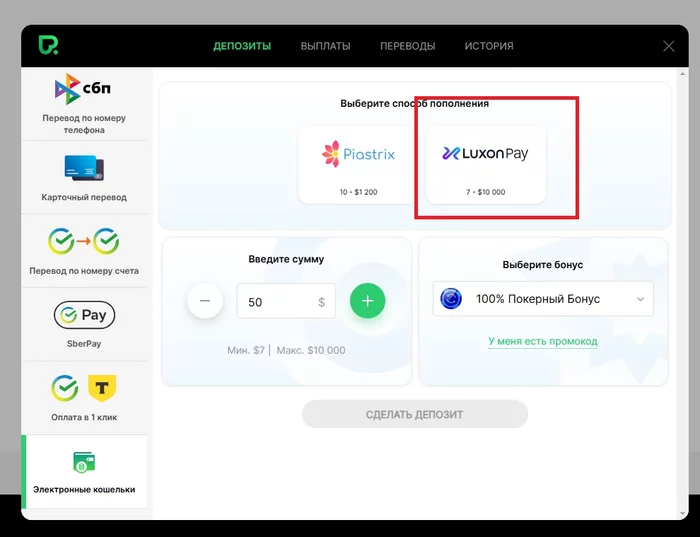Select the one-click payment Sber and T-bank icon

pyautogui.click(x=83, y=388)
